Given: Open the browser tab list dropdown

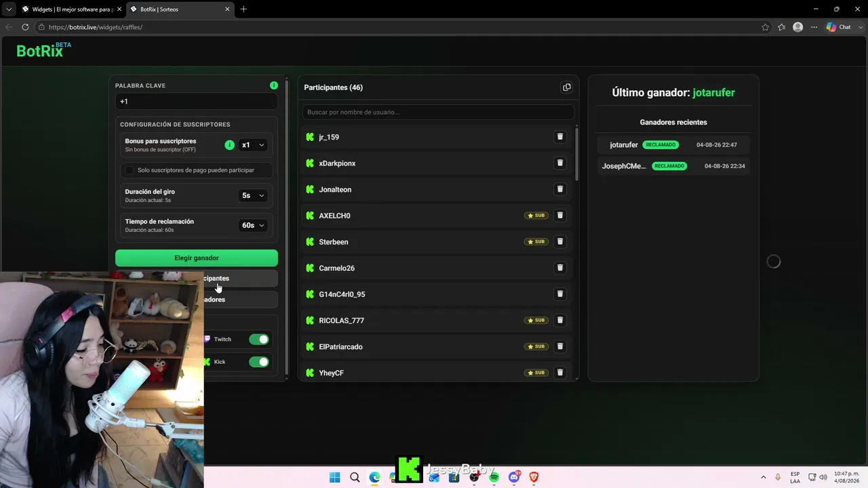Looking at the screenshot, I should [9, 9].
